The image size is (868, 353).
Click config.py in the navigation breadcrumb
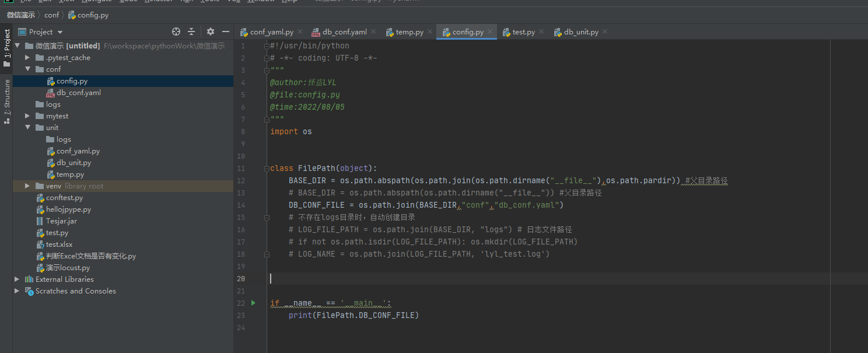click(x=89, y=15)
